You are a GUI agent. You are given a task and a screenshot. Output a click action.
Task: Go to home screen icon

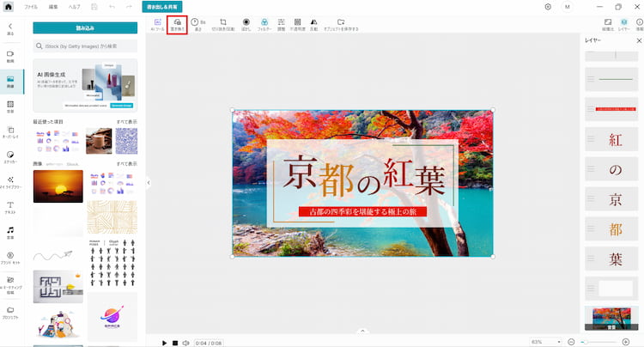pos(9,7)
